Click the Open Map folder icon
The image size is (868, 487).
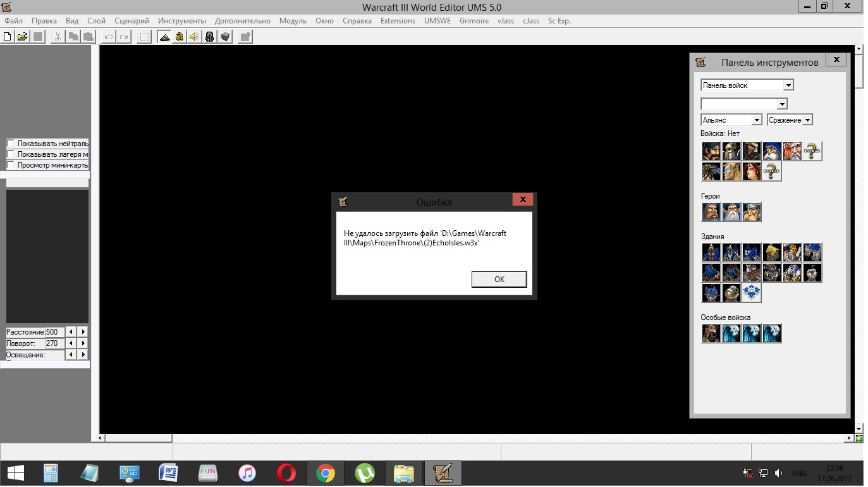[22, 37]
